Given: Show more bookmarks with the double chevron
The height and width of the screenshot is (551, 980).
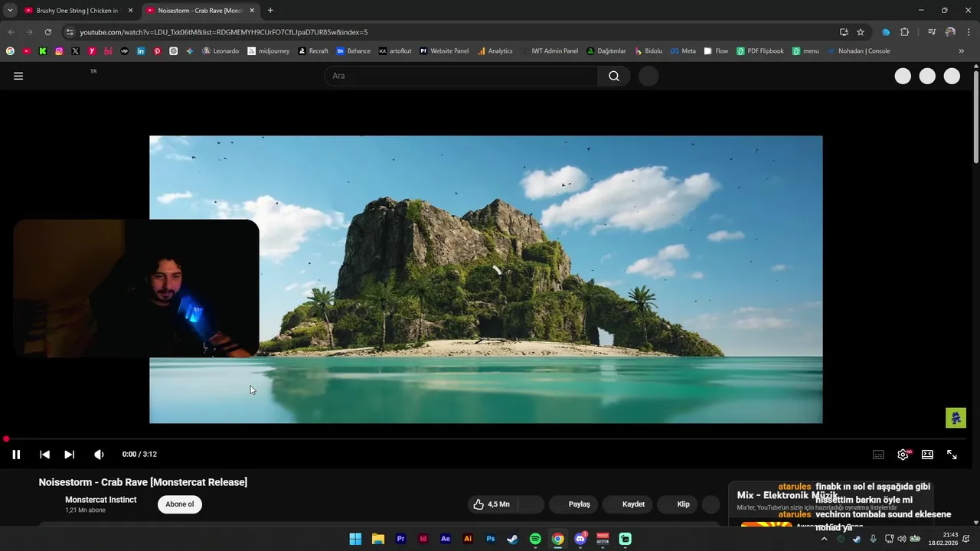Looking at the screenshot, I should pyautogui.click(x=961, y=51).
